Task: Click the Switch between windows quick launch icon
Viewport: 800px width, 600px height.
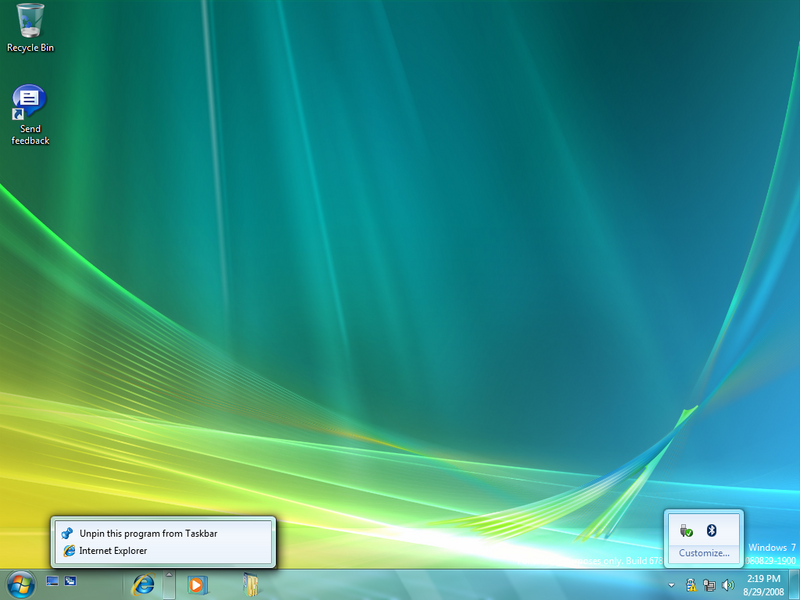Action: pyautogui.click(x=70, y=581)
